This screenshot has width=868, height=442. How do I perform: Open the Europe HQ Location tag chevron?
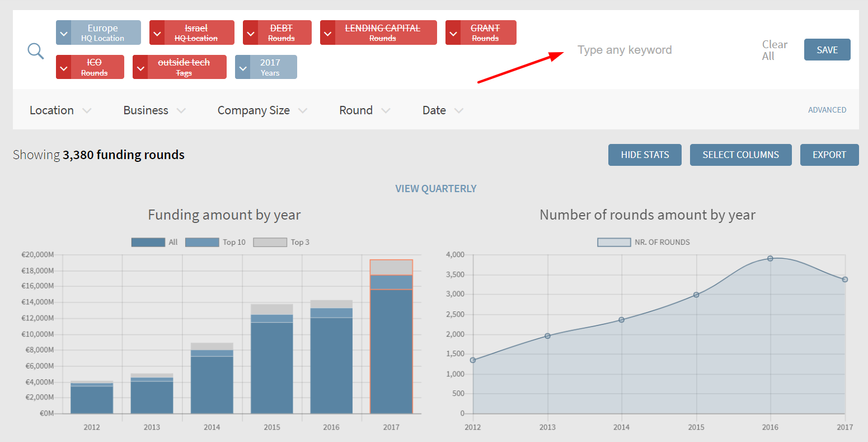(x=64, y=33)
